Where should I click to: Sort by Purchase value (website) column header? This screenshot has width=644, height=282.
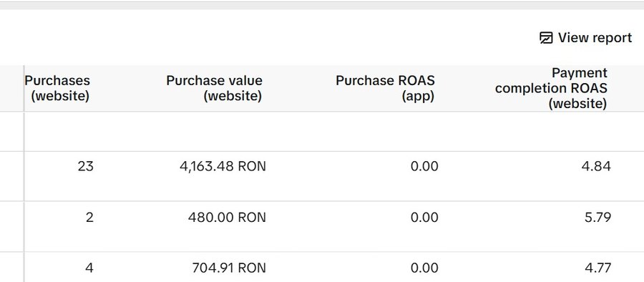point(214,88)
